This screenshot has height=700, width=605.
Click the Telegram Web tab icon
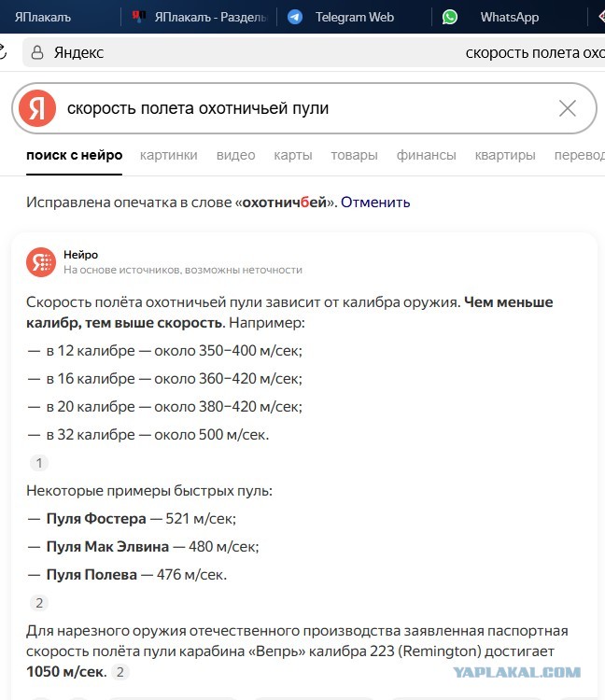click(x=295, y=17)
